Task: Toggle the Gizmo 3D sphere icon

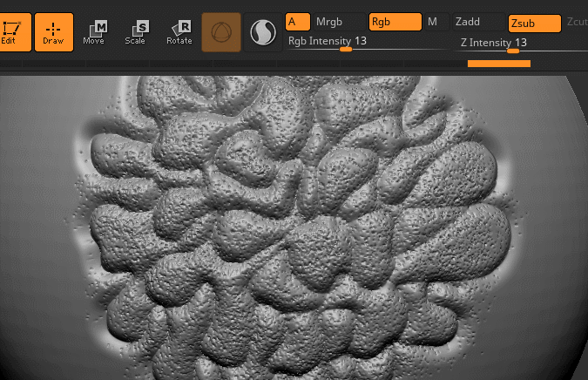Action: tap(221, 32)
